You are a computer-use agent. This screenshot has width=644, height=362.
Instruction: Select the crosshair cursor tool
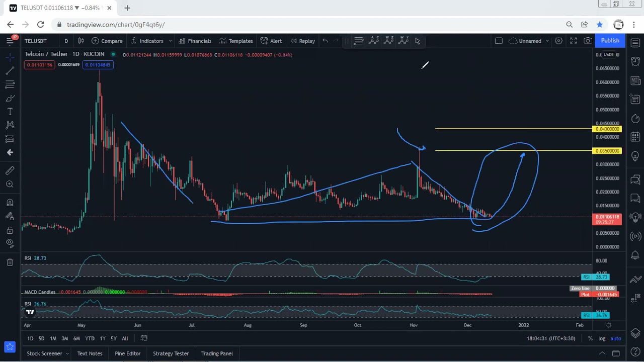tap(10, 57)
